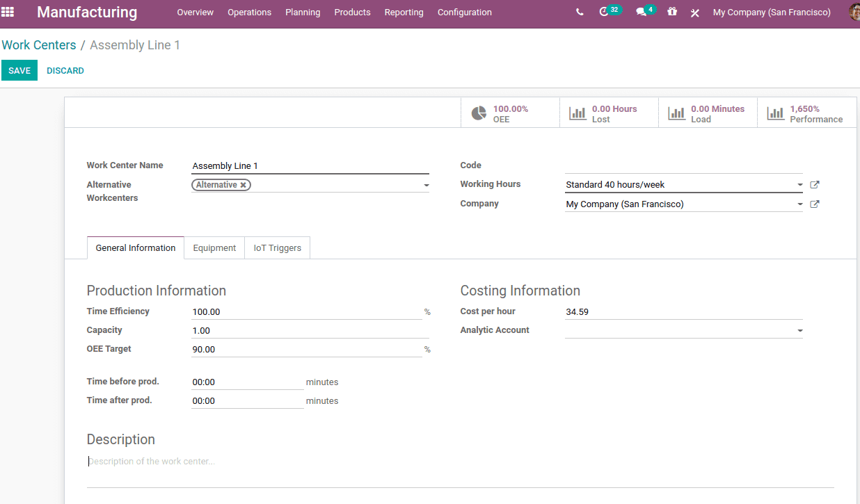Click the Capacity field
Image resolution: width=860 pixels, height=504 pixels.
pos(310,331)
